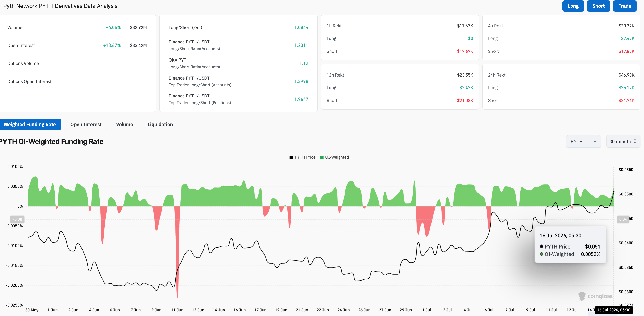Click the Binance PYTH/USDT Long/Short Ratio row
Viewport: 644px width, 316px height.
click(238, 45)
